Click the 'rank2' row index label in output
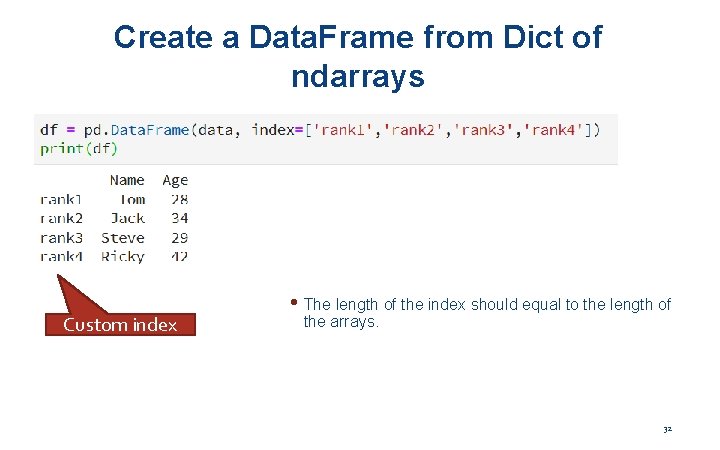This screenshot has width=720, height=450. click(x=61, y=219)
